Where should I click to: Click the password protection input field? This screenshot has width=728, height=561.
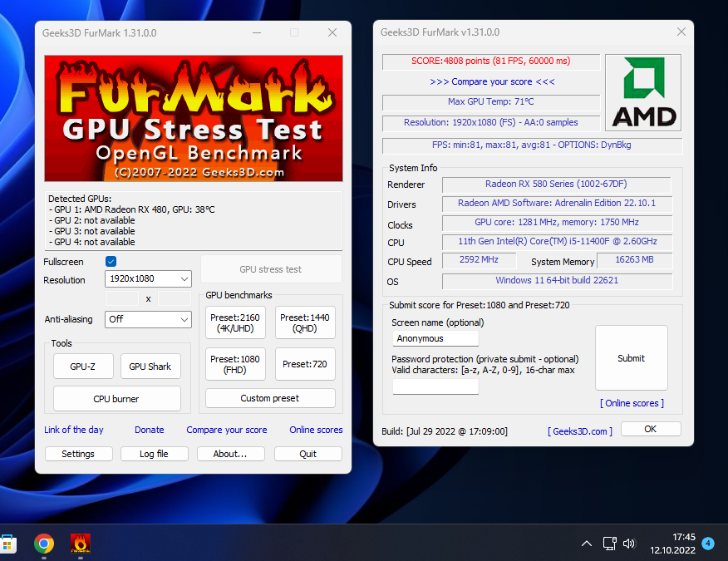click(x=435, y=386)
